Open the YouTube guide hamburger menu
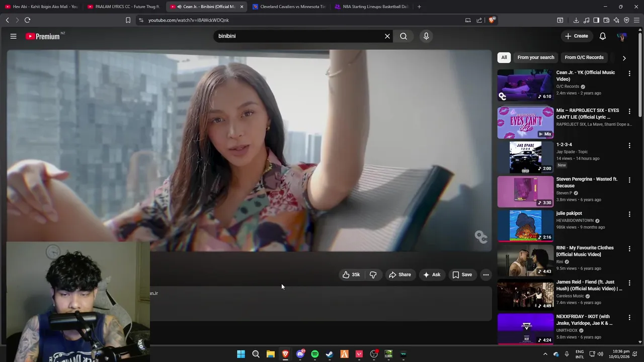This screenshot has width=644, height=362. (x=14, y=36)
